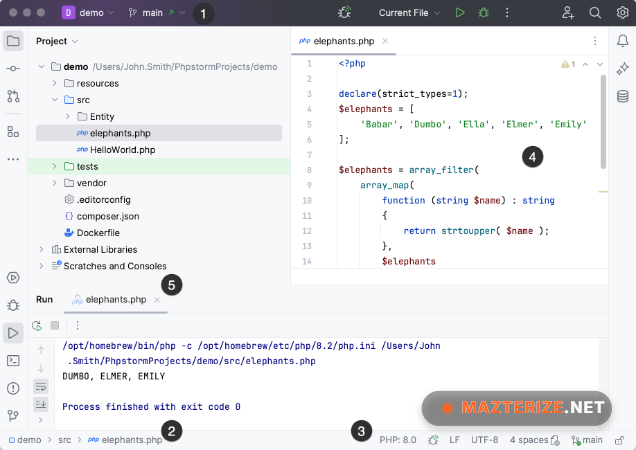
Task: Toggle soft-wrap in the Run console
Action: [41, 387]
